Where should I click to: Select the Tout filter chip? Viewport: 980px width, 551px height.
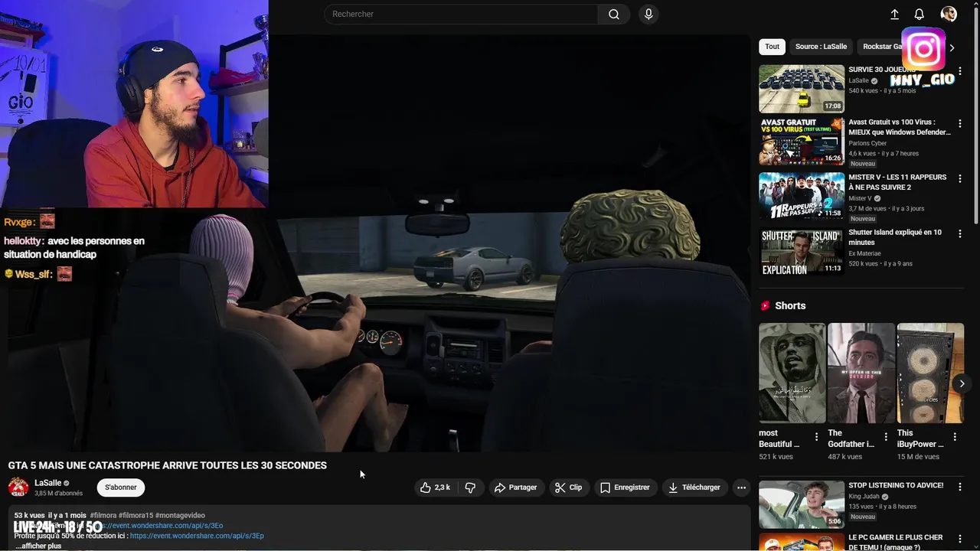click(x=772, y=47)
